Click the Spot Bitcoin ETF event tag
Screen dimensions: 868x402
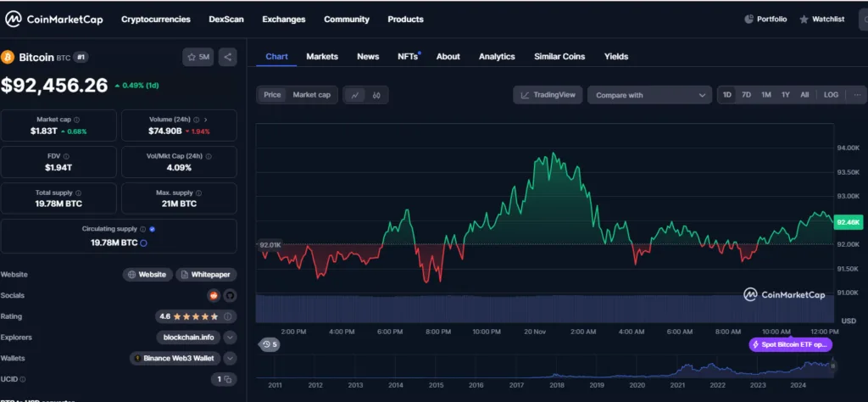click(791, 344)
